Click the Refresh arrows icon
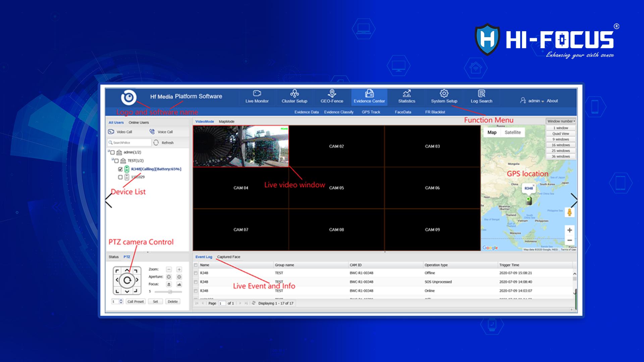 (156, 142)
